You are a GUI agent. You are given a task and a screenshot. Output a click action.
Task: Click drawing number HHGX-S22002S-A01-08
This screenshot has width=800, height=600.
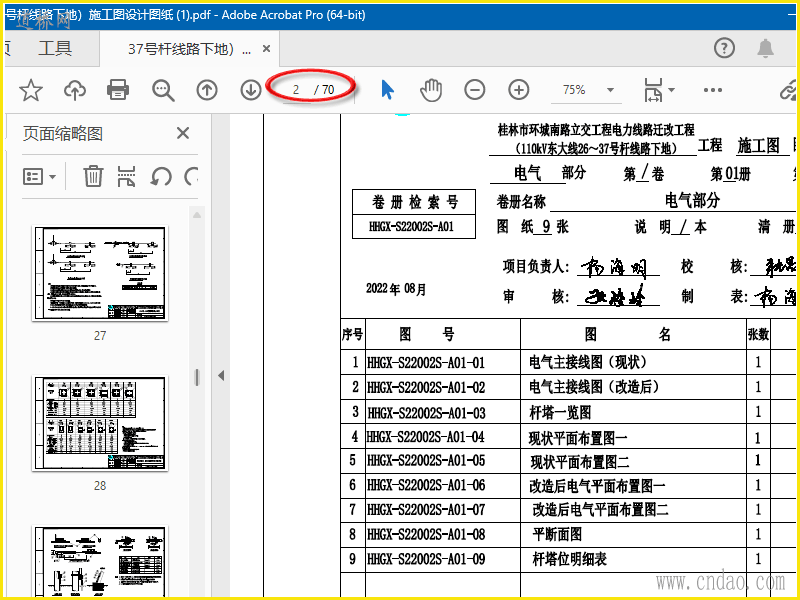(x=426, y=534)
